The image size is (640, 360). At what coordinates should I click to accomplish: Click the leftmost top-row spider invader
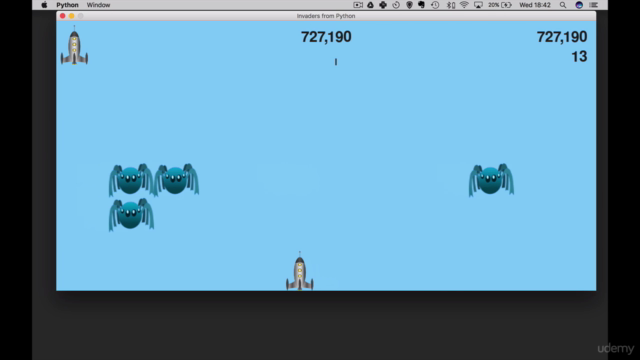tap(131, 180)
